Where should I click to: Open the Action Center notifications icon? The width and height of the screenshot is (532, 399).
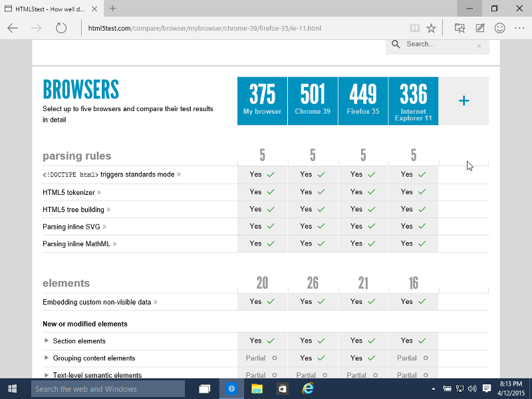tap(487, 389)
